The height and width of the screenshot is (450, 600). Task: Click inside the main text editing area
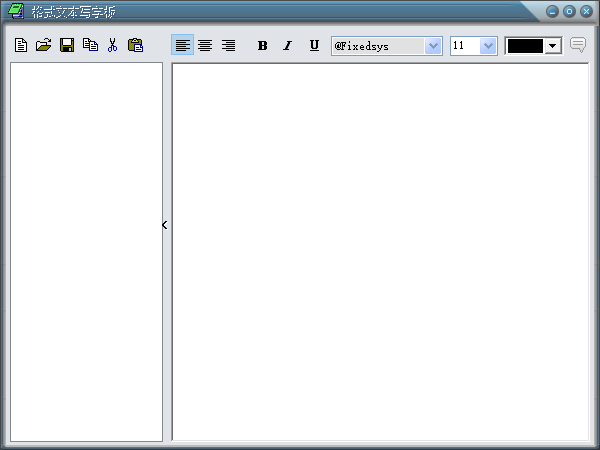tap(380, 250)
